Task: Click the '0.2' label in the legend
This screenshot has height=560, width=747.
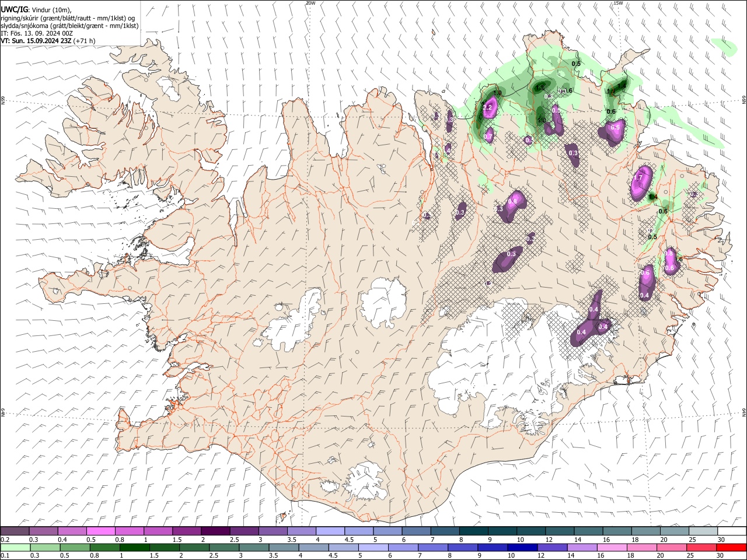Action: 5,540
